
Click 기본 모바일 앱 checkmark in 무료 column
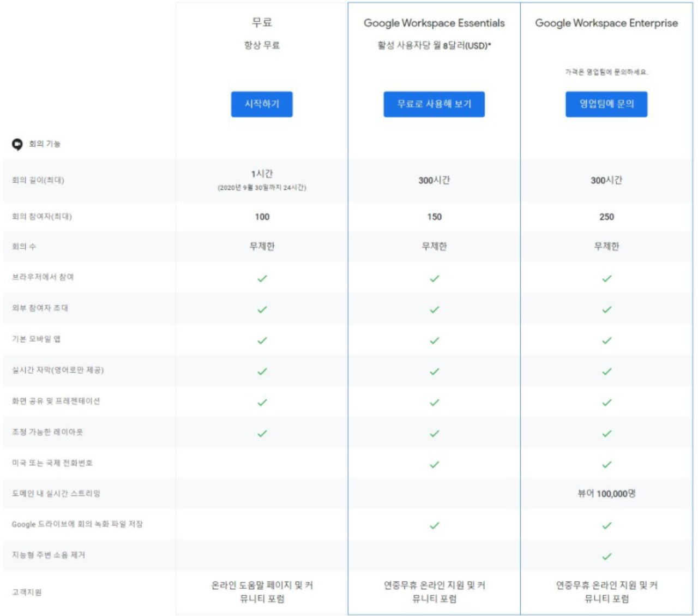pos(262,340)
